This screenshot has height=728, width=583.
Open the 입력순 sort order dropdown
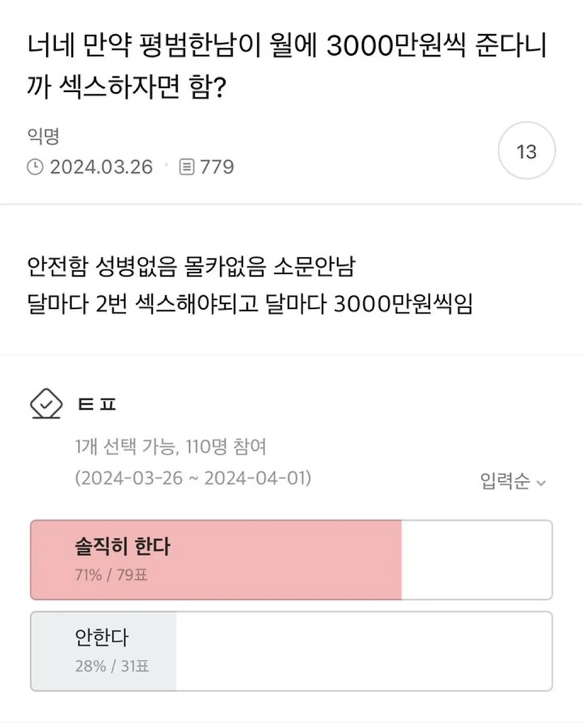tap(505, 481)
